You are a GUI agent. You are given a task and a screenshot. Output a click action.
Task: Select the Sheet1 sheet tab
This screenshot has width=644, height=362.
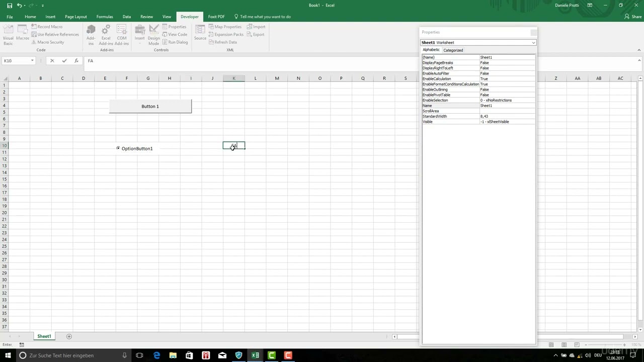[44, 336]
